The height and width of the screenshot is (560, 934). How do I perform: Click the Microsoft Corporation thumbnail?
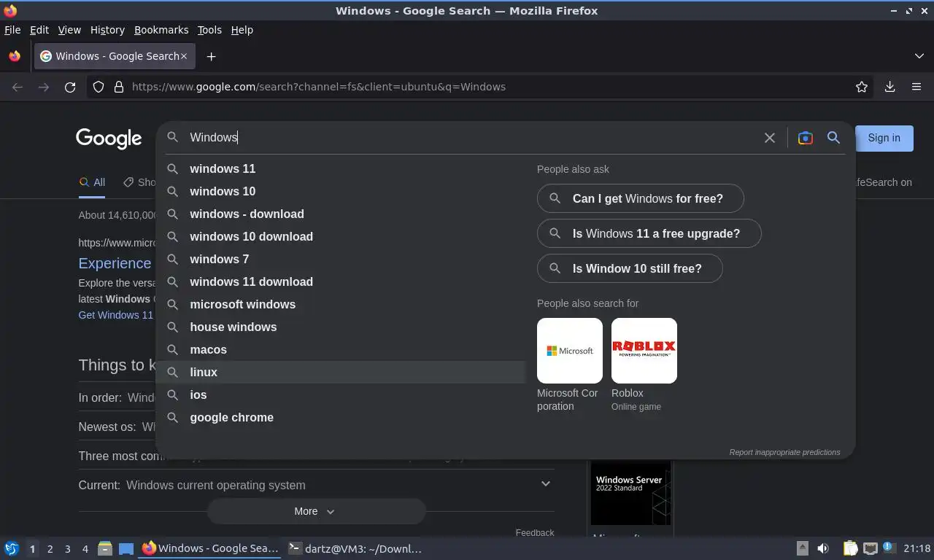click(570, 351)
